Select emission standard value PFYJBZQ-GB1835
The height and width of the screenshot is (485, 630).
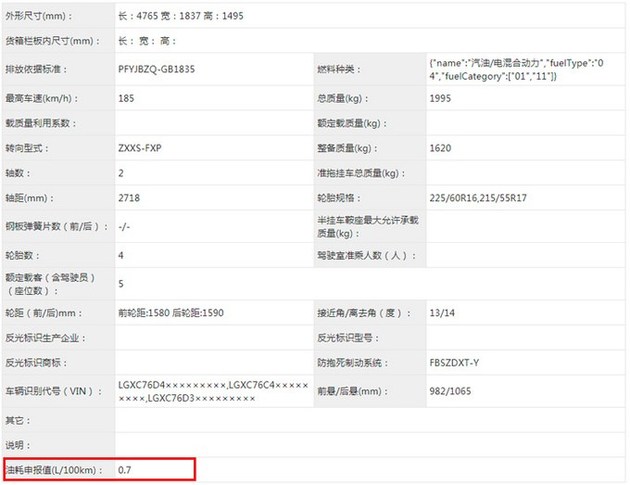156,69
